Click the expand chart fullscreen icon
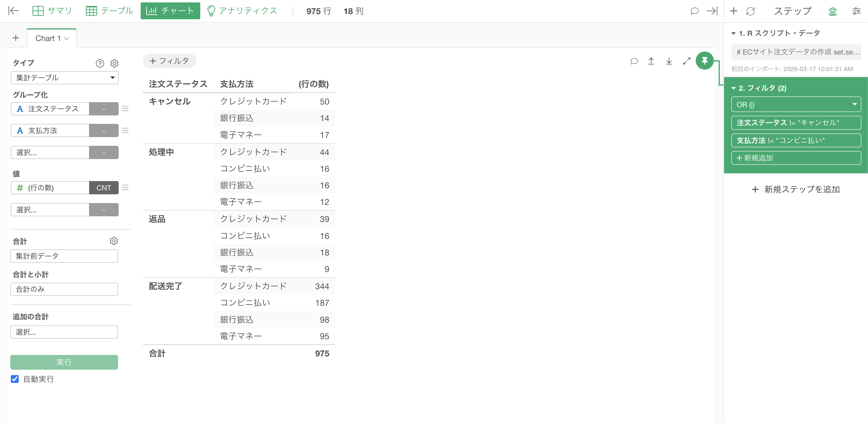This screenshot has height=423, width=868. point(686,61)
